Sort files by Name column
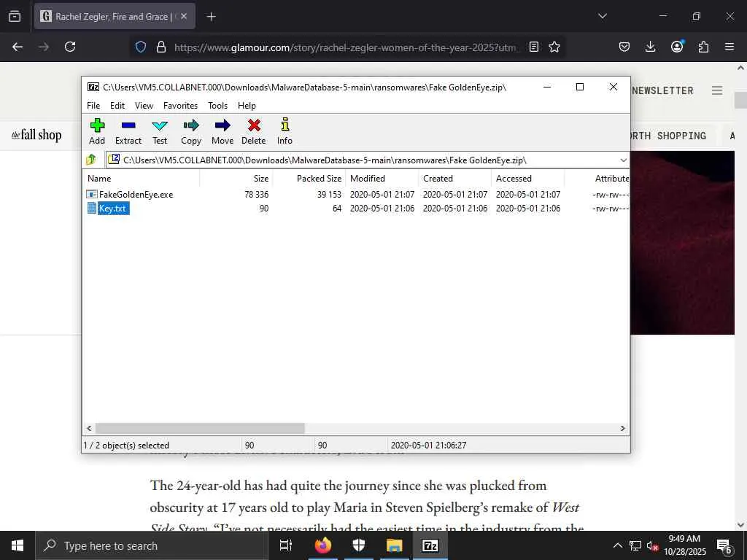 click(x=141, y=179)
